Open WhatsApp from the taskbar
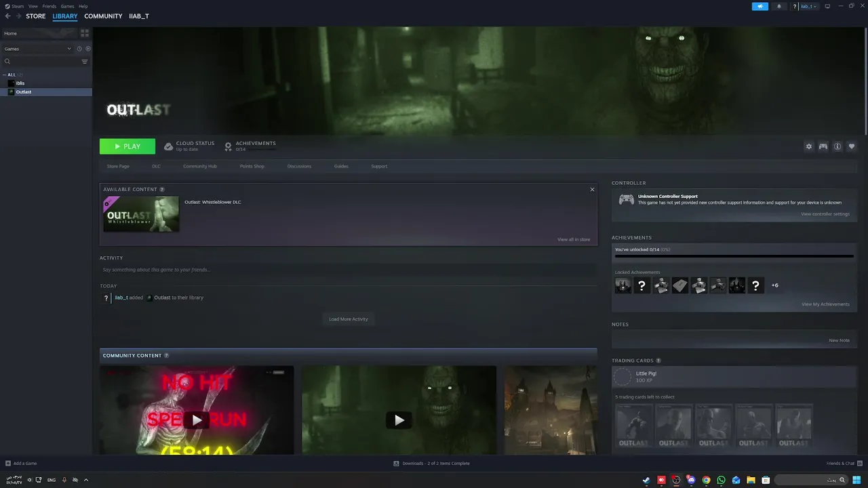Viewport: 868px width, 488px height. (721, 480)
